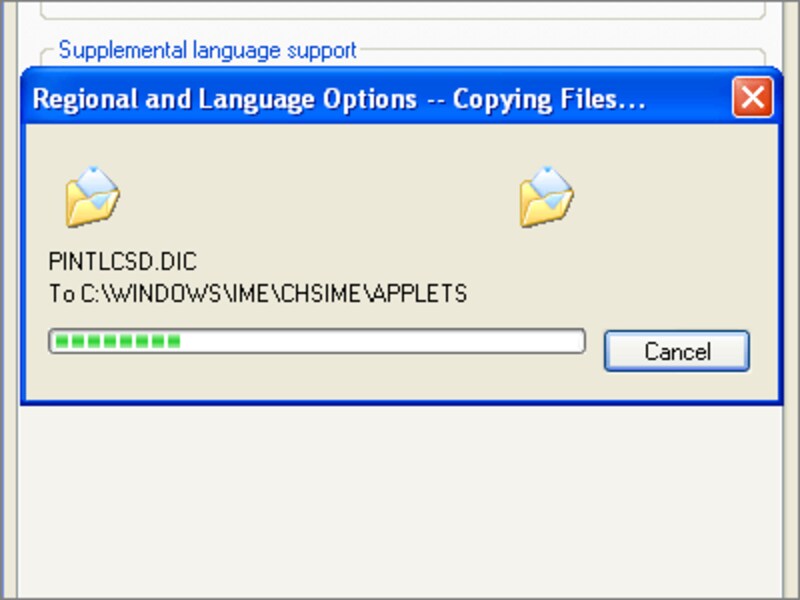This screenshot has width=800, height=600.
Task: Close the Copying Files dialog with the X
Action: point(751,98)
